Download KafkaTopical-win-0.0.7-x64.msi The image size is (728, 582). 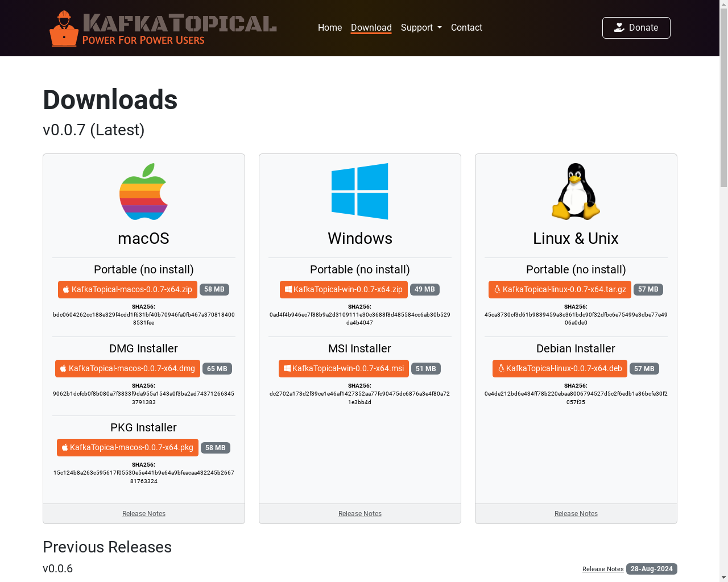click(x=344, y=368)
